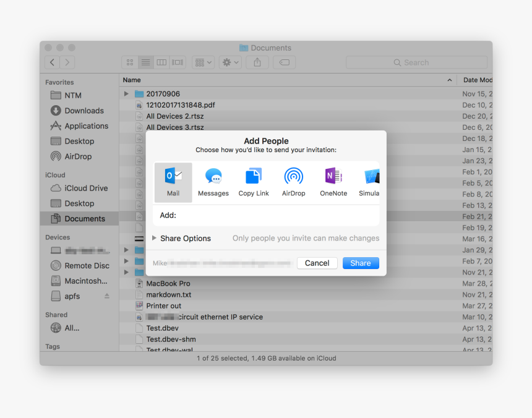Switch Finder to icon view
This screenshot has height=418, width=532.
click(130, 62)
